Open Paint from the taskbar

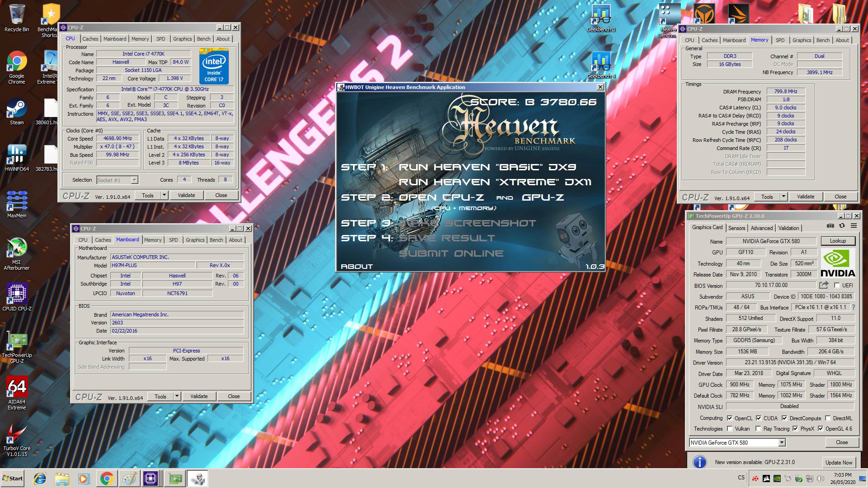129,479
